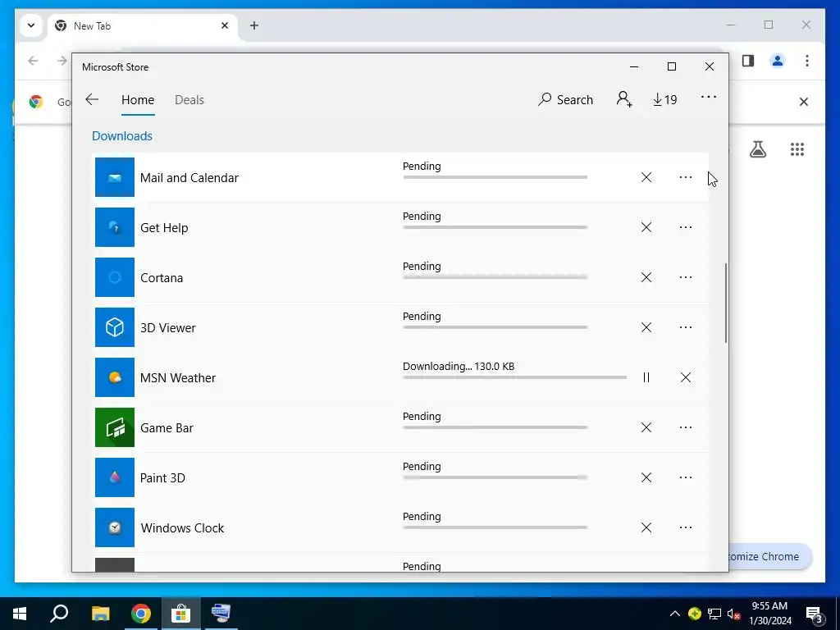This screenshot has height=630, width=840.
Task: Open more options for Cortana
Action: [685, 277]
